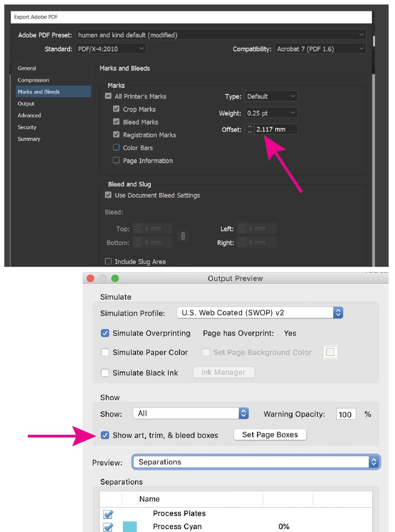Toggle Process Cyan visibility checkbox
The height and width of the screenshot is (532, 395).
(108, 527)
